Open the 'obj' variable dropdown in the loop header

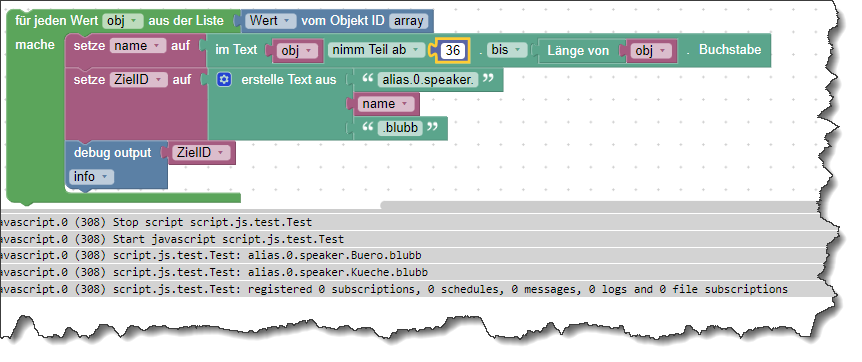coord(123,21)
